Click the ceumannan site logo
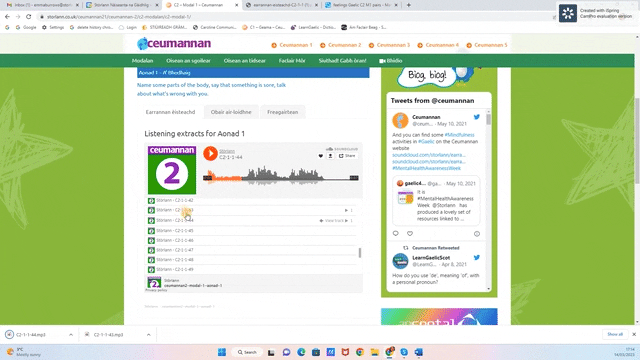The image size is (640, 360). pyautogui.click(x=174, y=43)
